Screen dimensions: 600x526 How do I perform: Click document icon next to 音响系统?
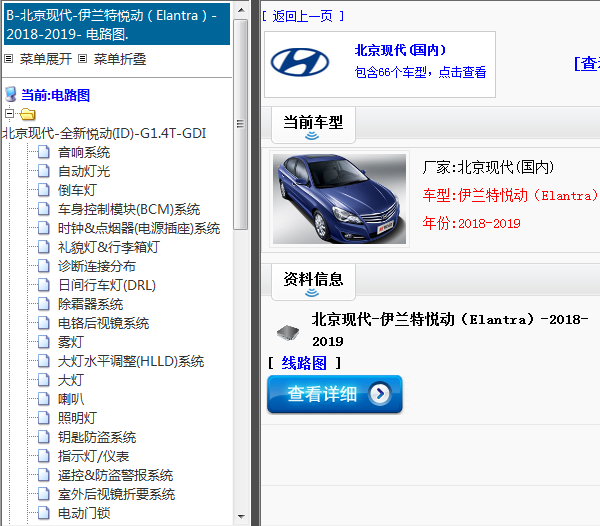[x=44, y=152]
